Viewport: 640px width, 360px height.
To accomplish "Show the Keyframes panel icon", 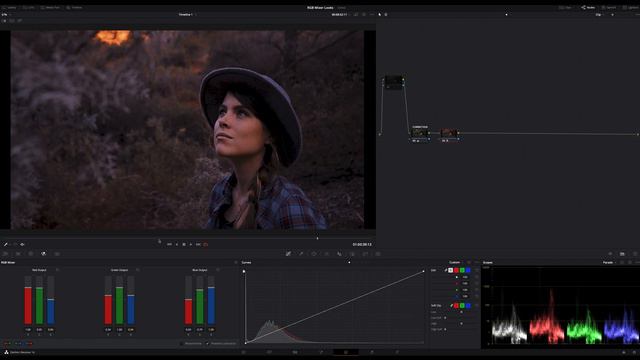I will 610,254.
